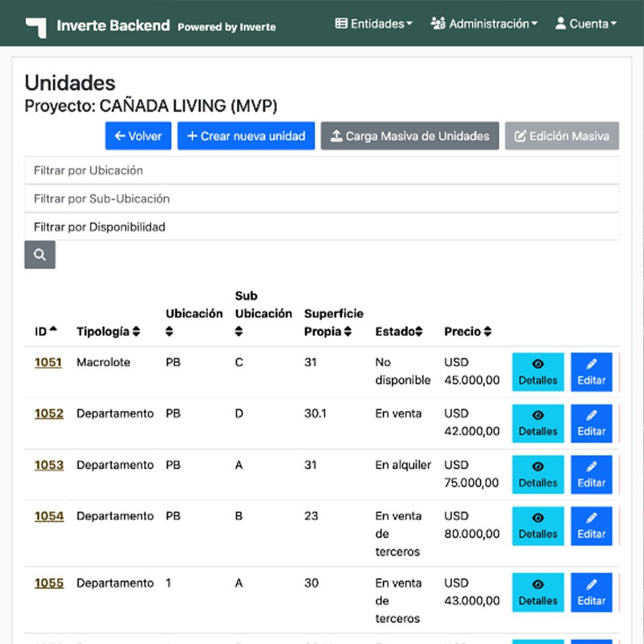The height and width of the screenshot is (644, 644).
Task: Click the magnifying glass search button
Action: [x=40, y=255]
